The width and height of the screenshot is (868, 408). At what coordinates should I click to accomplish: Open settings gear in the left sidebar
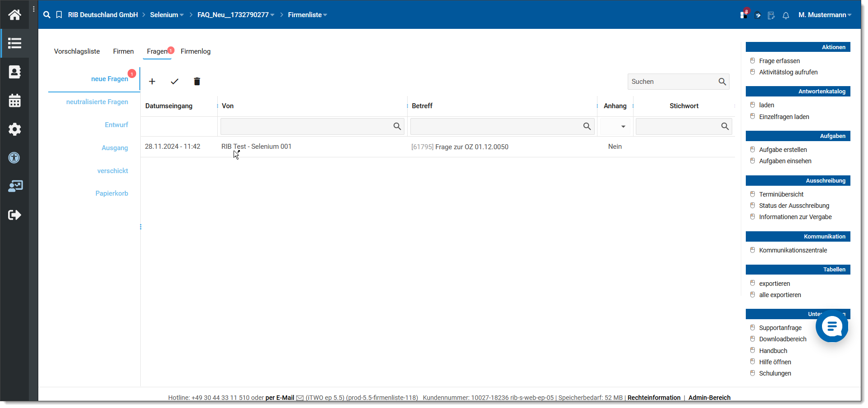coord(14,129)
